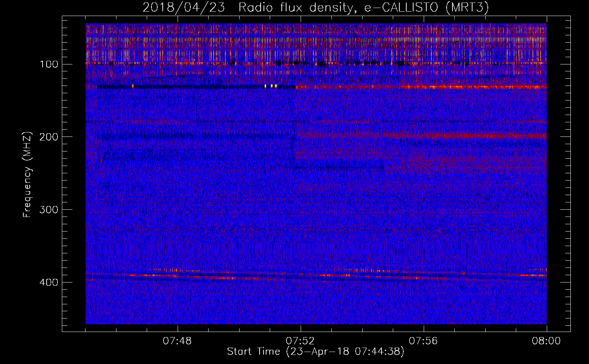The width and height of the screenshot is (589, 364).
Task: Click the 200 MHz frequency tick label
Action: tap(49, 137)
